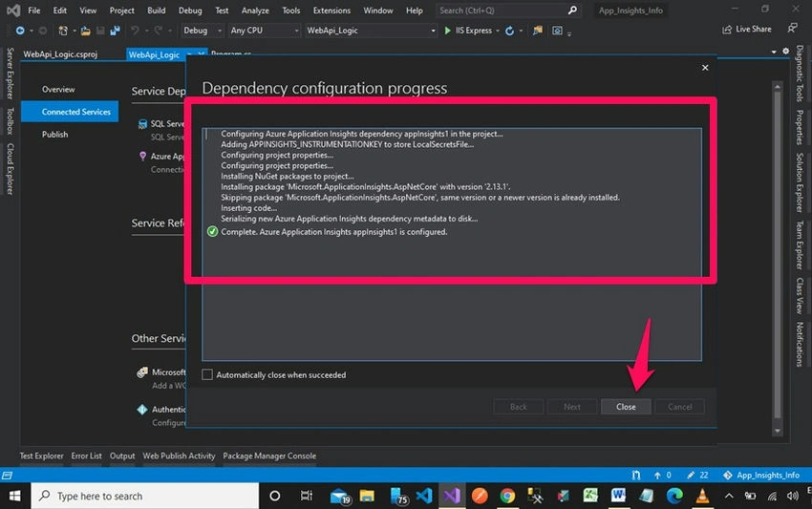Click the disabled Back button
Viewport: 812px width, 509px height.
tap(519, 407)
